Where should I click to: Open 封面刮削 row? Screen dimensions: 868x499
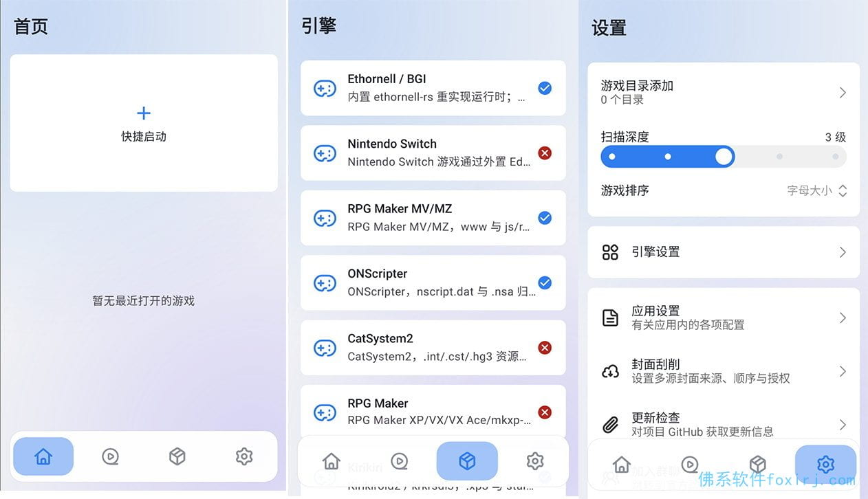click(724, 371)
